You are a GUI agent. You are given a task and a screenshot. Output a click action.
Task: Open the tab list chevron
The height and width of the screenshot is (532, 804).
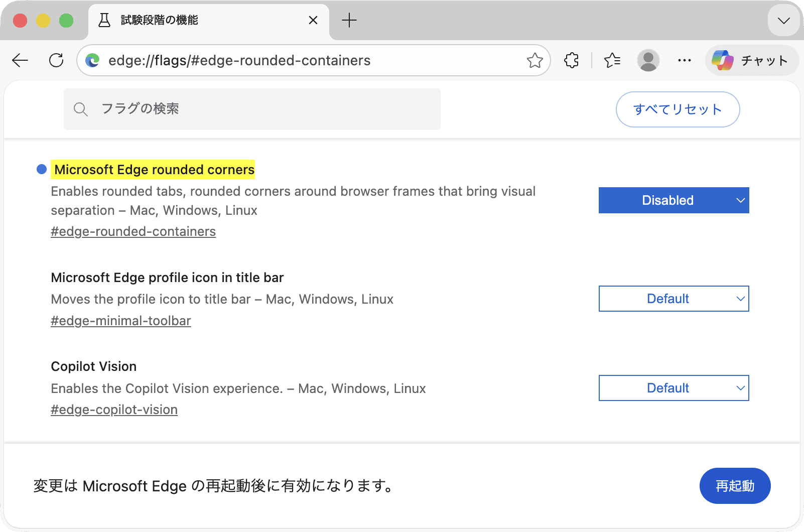point(783,21)
